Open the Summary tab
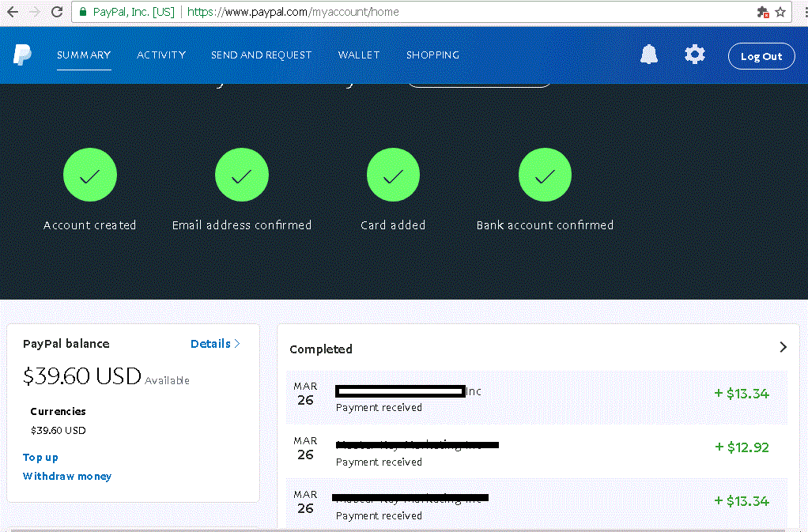This screenshot has width=808, height=532. (x=84, y=55)
